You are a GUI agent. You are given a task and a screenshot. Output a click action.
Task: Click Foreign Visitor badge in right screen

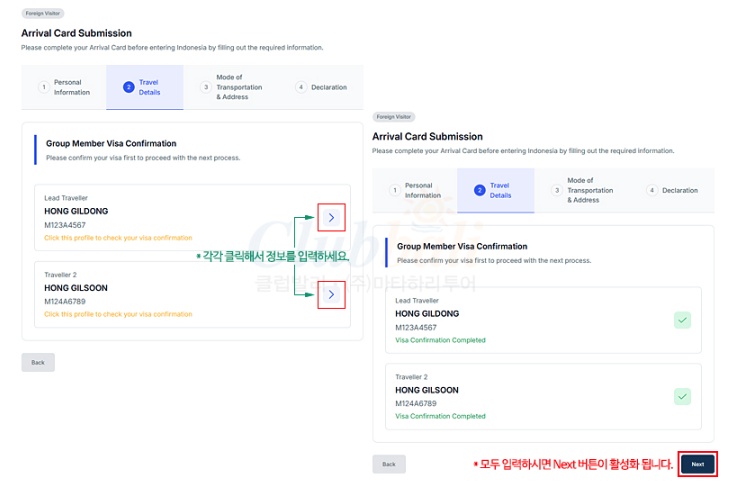394,117
